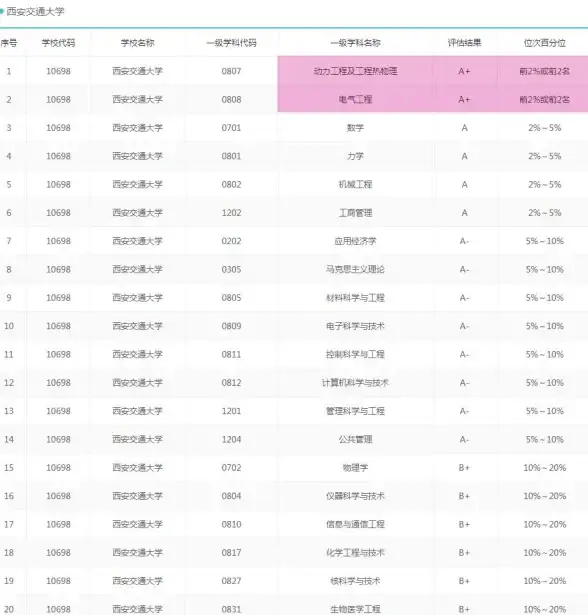Click the 西安交通大学 page title
This screenshot has width=588, height=615.
point(35,11)
